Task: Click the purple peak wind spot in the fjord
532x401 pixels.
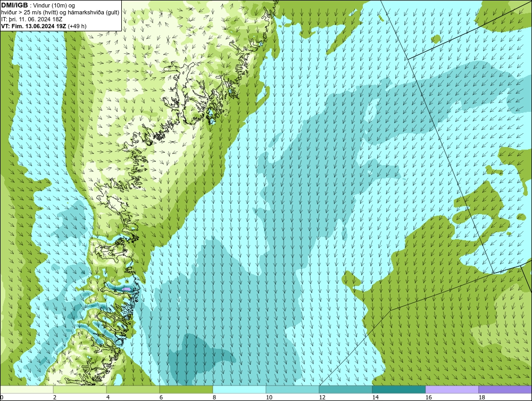Action: point(127,289)
